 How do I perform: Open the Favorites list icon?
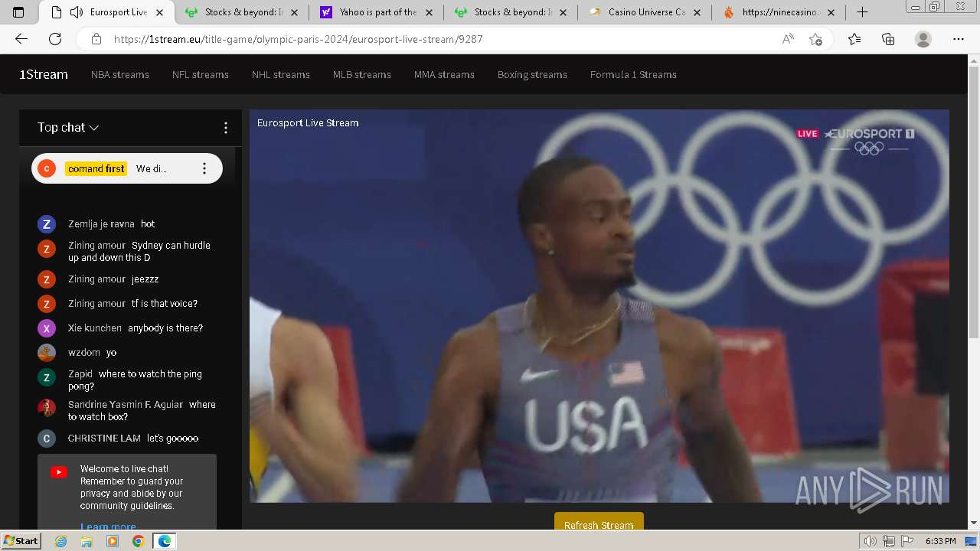tap(854, 39)
